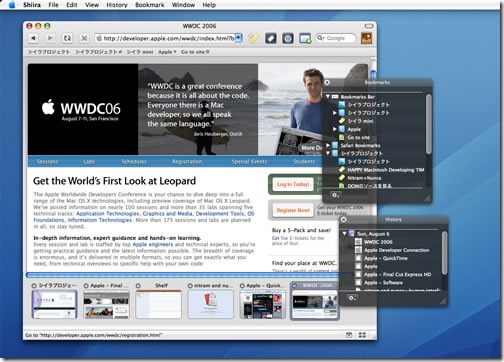Viewport: 504px width, 362px height.
Task: Switch to the Shelf tab thumbnail
Action: coord(159,304)
